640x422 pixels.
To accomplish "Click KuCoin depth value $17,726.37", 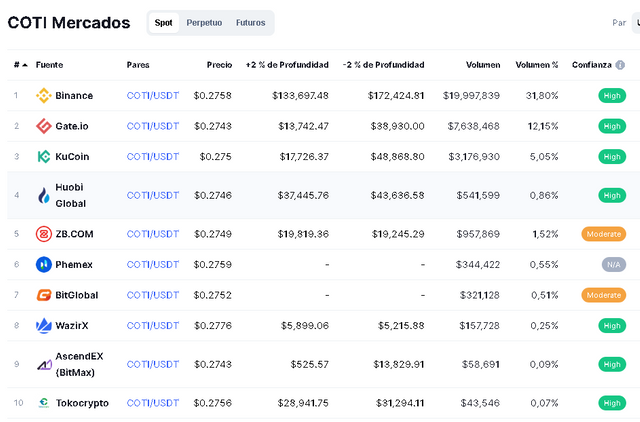I will click(304, 157).
